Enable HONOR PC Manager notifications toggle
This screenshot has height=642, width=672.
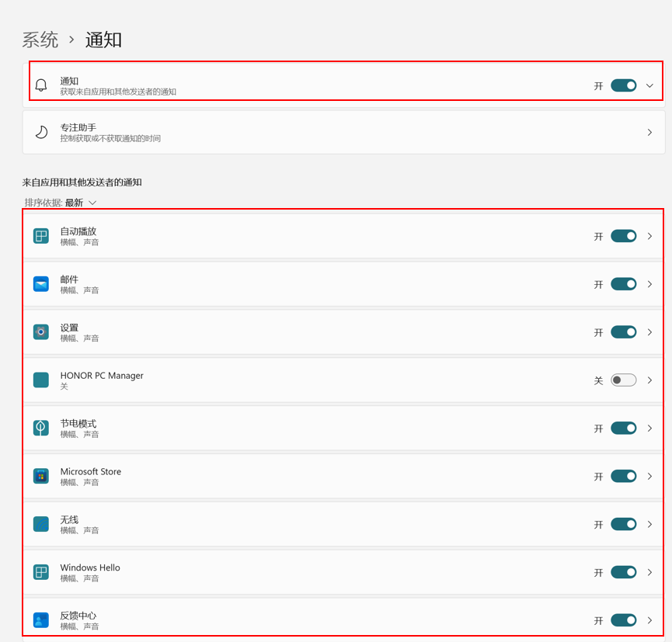623,380
